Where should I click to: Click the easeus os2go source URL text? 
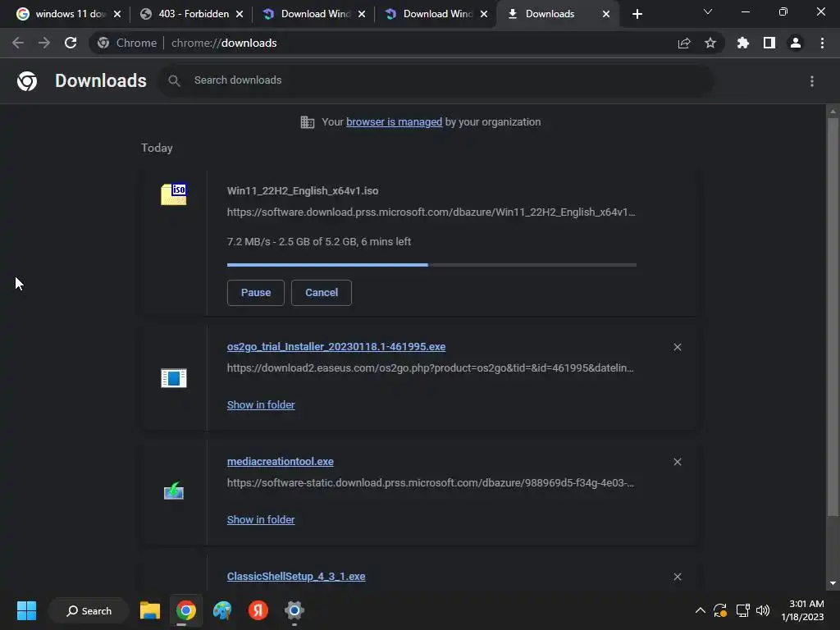tap(430, 368)
